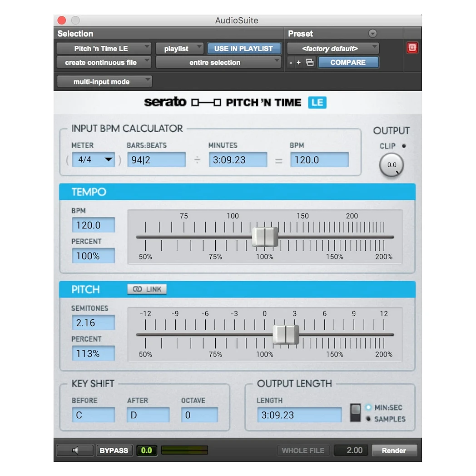The image size is (476, 476).
Task: Click the MIN:SEC/SAMPLES rocker switch icon
Action: pyautogui.click(x=356, y=412)
